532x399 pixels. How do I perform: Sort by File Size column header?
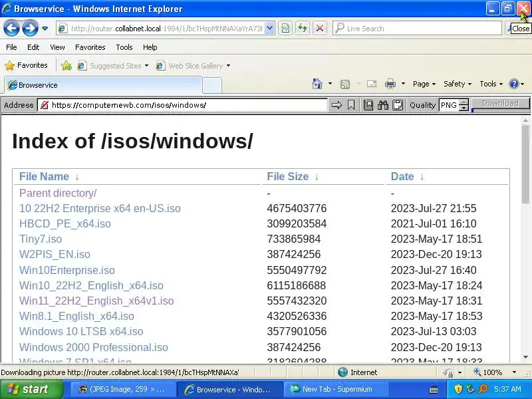(288, 176)
